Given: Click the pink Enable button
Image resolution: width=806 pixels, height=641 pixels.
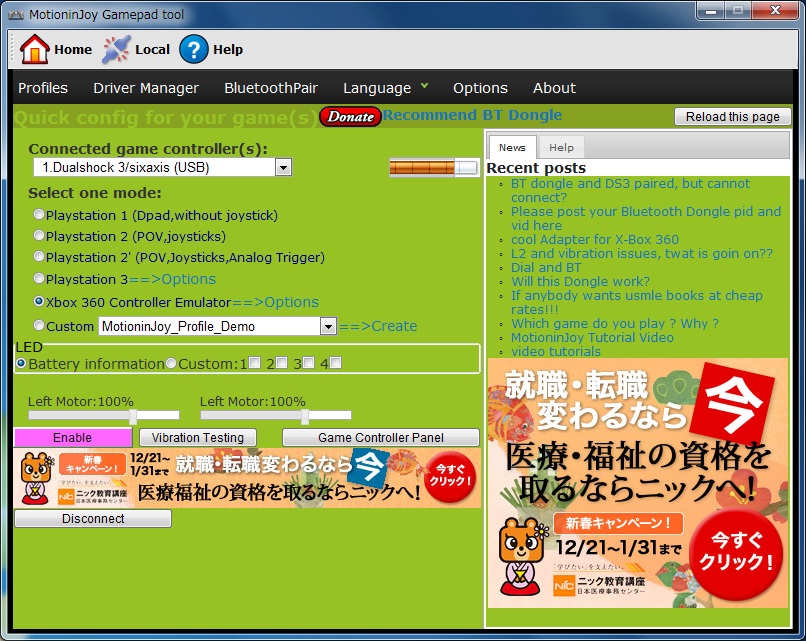Looking at the screenshot, I should coord(72,437).
